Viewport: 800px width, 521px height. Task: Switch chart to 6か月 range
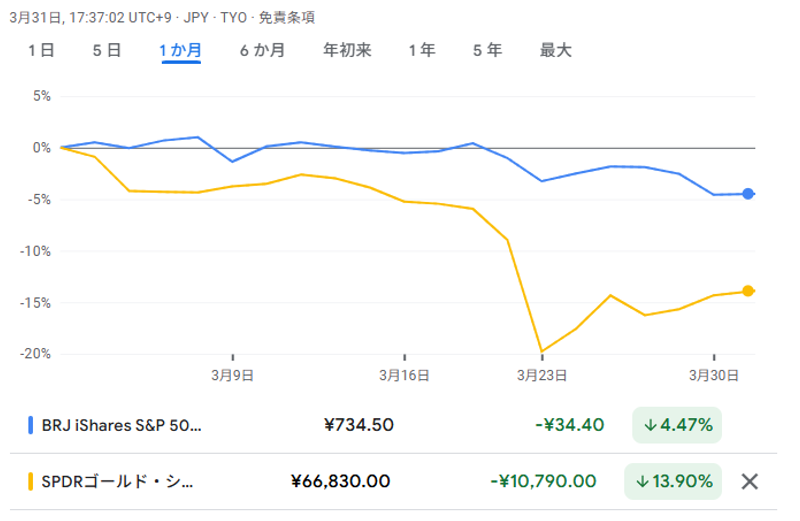click(262, 50)
